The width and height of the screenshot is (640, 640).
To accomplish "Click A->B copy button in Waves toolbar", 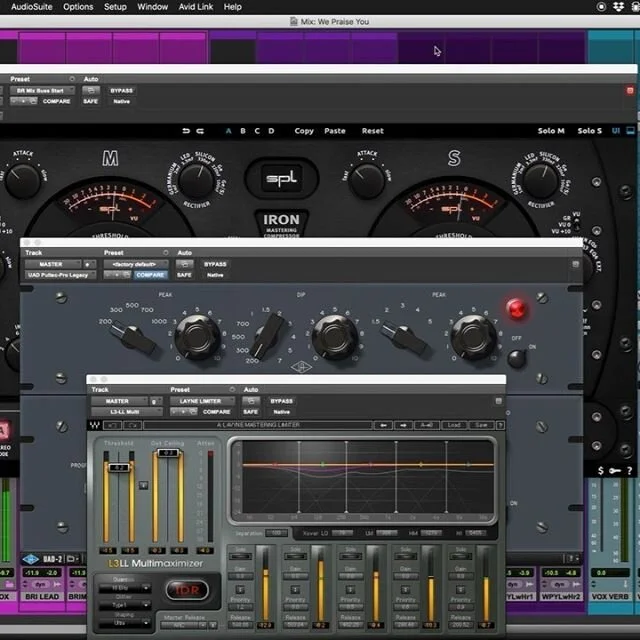I will (x=427, y=425).
